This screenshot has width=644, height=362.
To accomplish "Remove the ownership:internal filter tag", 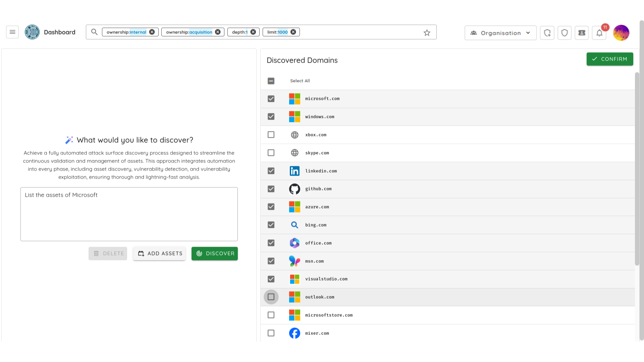I will 152,32.
